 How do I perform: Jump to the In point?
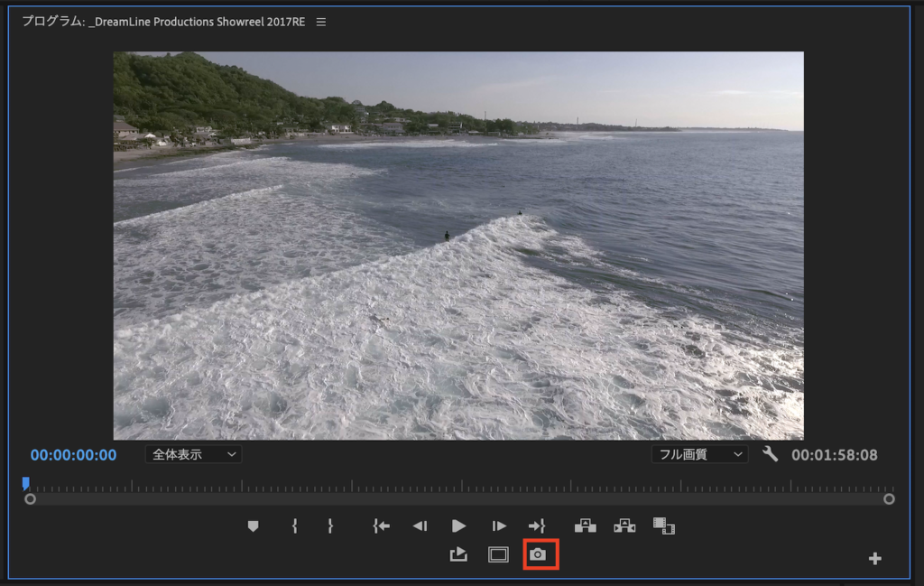(382, 526)
